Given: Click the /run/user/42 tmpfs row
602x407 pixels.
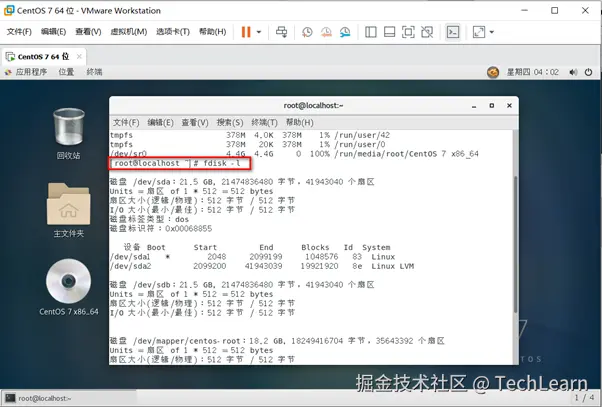Looking at the screenshot, I should [x=250, y=135].
